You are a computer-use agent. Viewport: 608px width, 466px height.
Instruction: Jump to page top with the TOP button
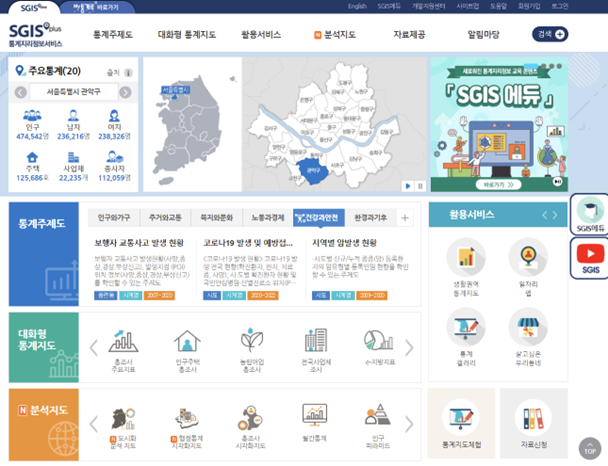590,449
